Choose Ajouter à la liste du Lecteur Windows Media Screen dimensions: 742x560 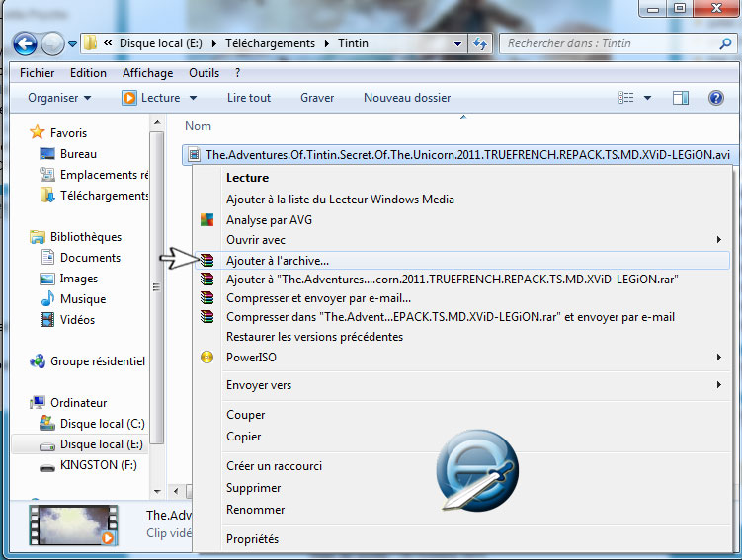[x=461, y=200]
